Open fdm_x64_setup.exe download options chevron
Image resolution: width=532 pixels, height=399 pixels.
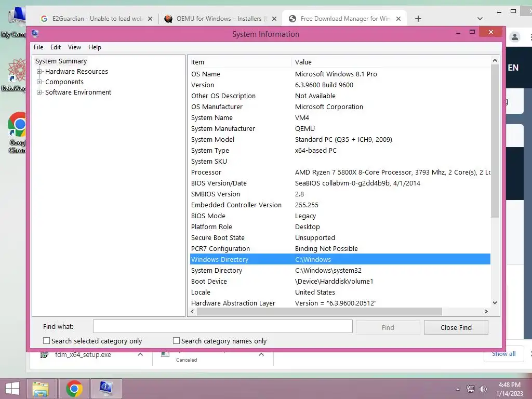(140, 354)
